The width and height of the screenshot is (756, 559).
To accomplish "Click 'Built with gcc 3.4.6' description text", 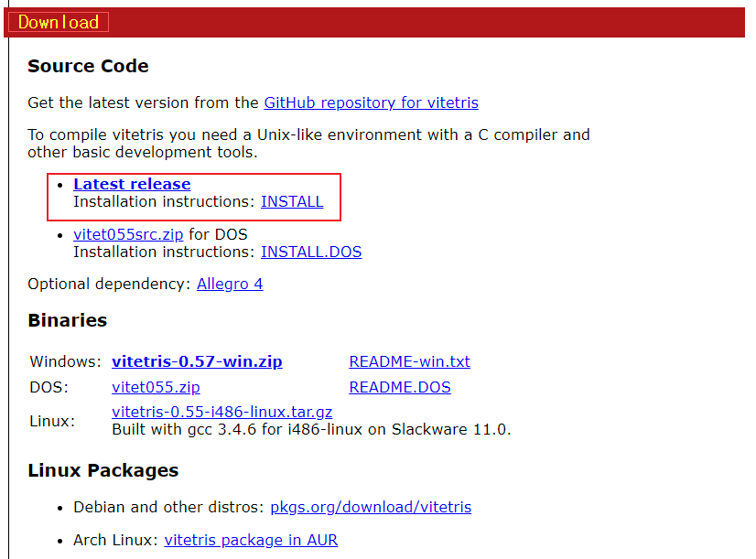I will (311, 429).
